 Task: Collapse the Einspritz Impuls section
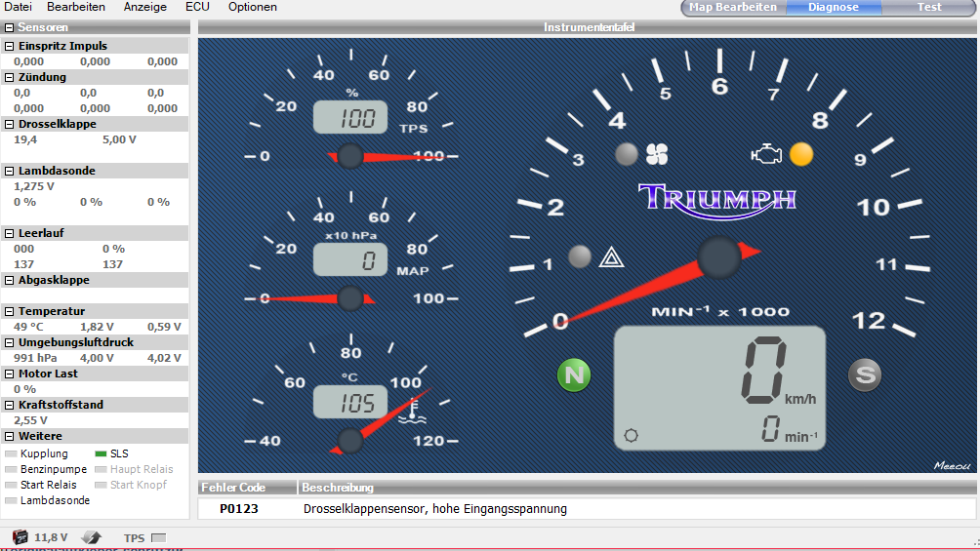pos(10,46)
